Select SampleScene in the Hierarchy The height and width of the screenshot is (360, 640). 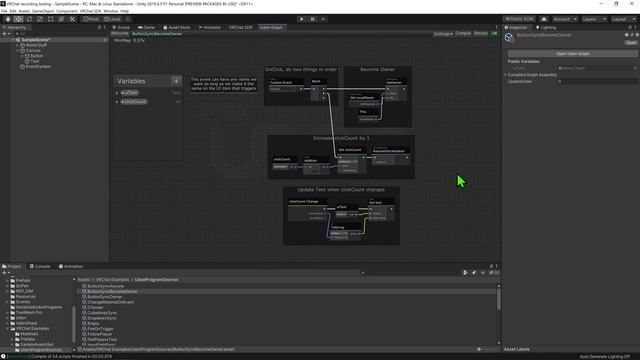pyautogui.click(x=35, y=40)
